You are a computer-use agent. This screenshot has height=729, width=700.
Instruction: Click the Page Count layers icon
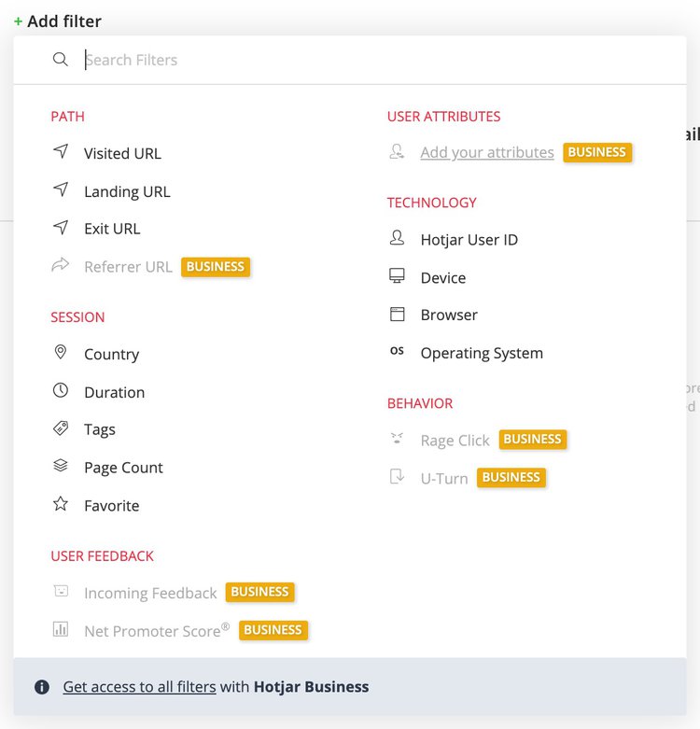click(x=61, y=466)
